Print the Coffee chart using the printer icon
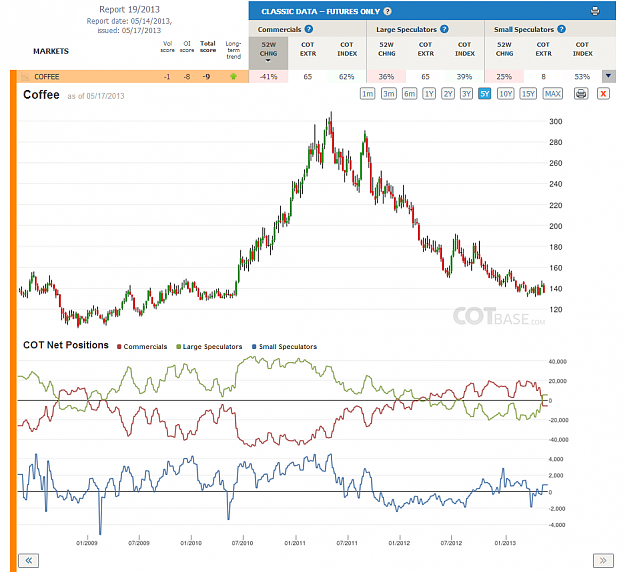The image size is (625, 572). click(581, 94)
